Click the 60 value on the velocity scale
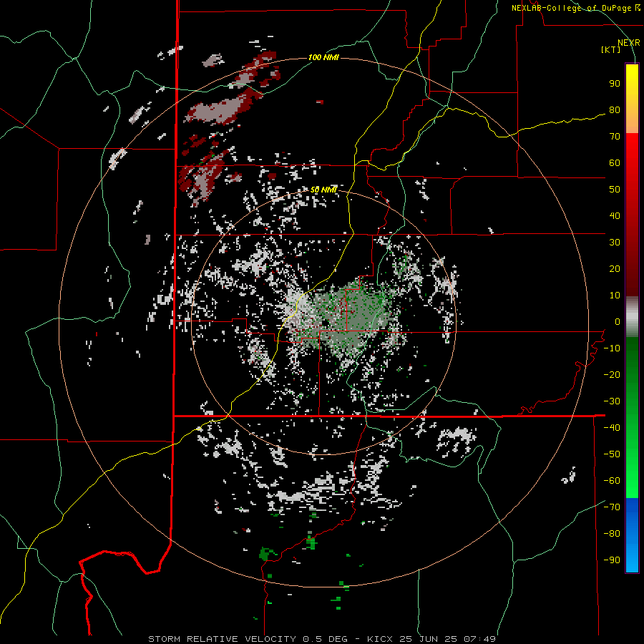 pyautogui.click(x=615, y=162)
